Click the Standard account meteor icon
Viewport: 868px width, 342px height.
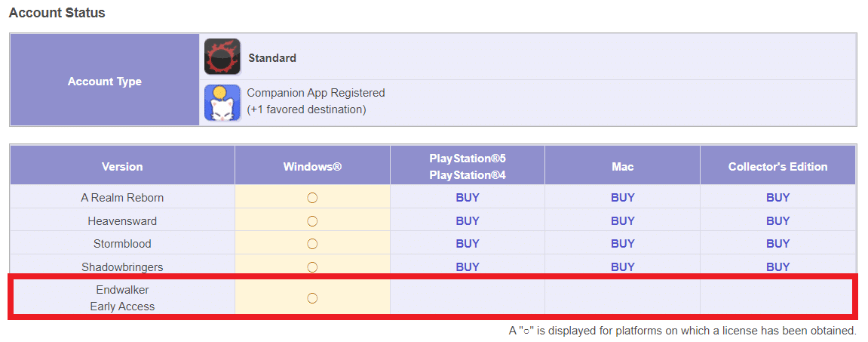click(x=222, y=57)
